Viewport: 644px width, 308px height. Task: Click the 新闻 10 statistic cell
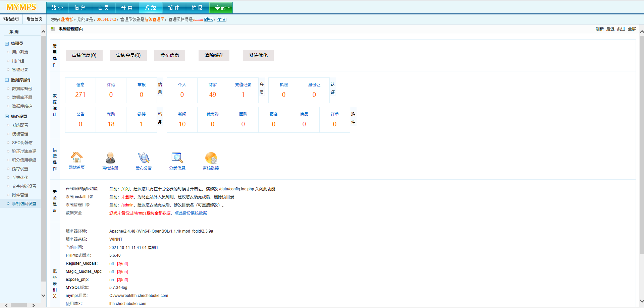[x=182, y=120]
